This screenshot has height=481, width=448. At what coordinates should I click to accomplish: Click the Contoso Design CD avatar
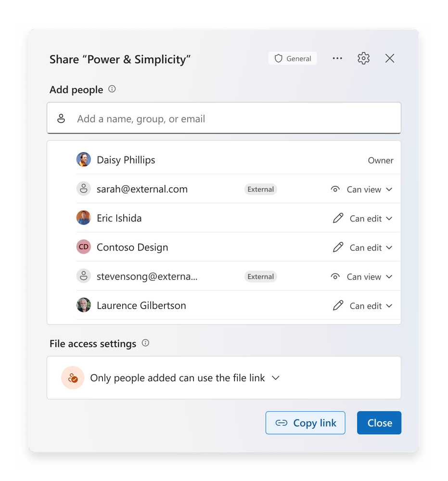[x=84, y=247]
